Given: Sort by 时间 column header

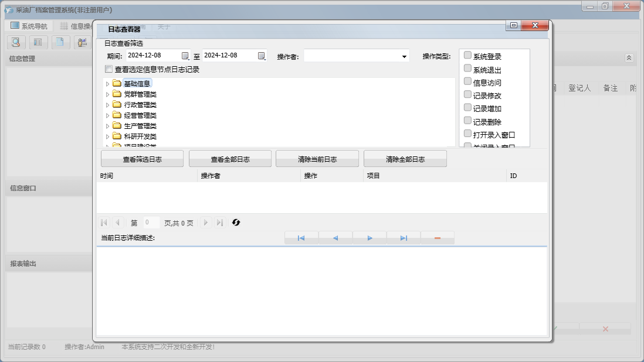Looking at the screenshot, I should click(147, 176).
